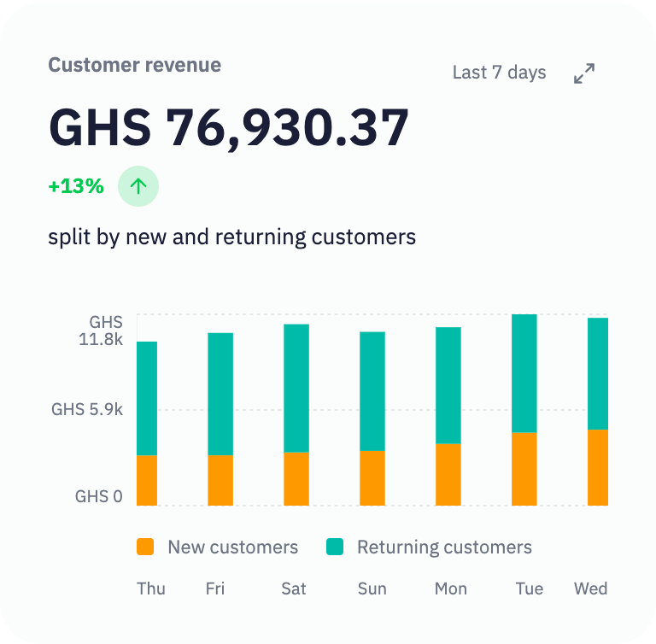This screenshot has height=644, width=656.
Task: Click the +13% change indicator
Action: 76,186
